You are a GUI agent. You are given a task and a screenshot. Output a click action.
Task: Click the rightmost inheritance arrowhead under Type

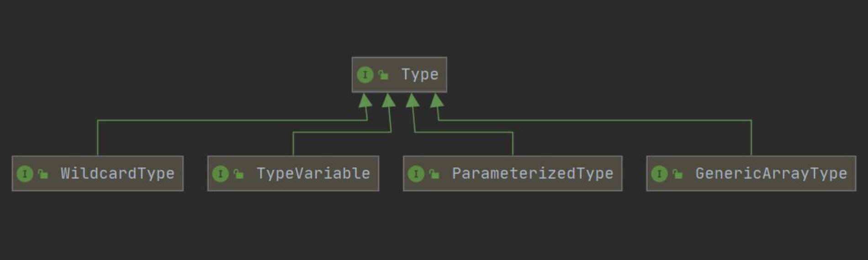tap(437, 101)
